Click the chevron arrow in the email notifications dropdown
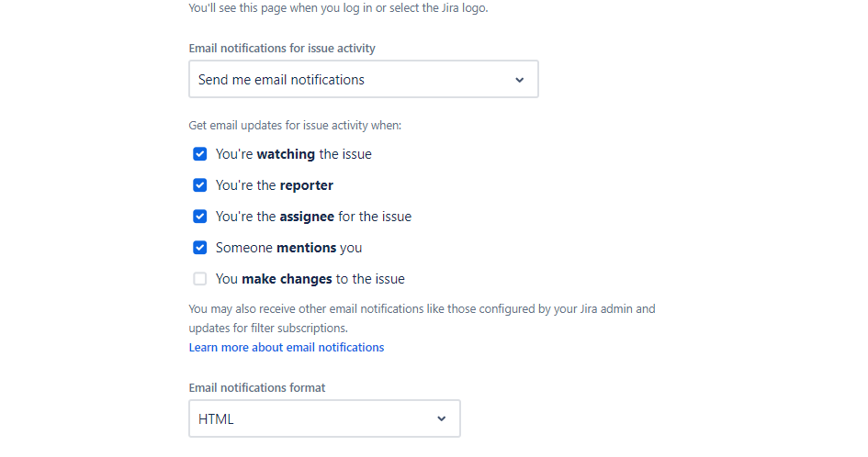 pyautogui.click(x=520, y=80)
